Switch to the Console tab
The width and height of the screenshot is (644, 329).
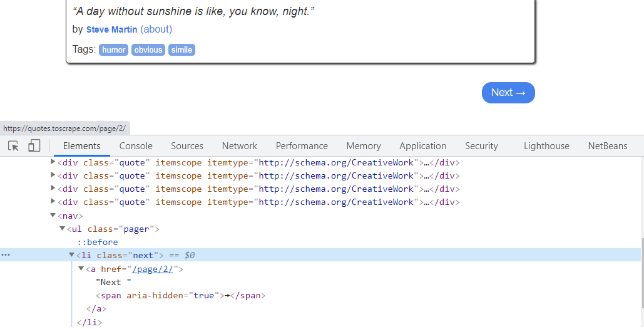click(136, 146)
